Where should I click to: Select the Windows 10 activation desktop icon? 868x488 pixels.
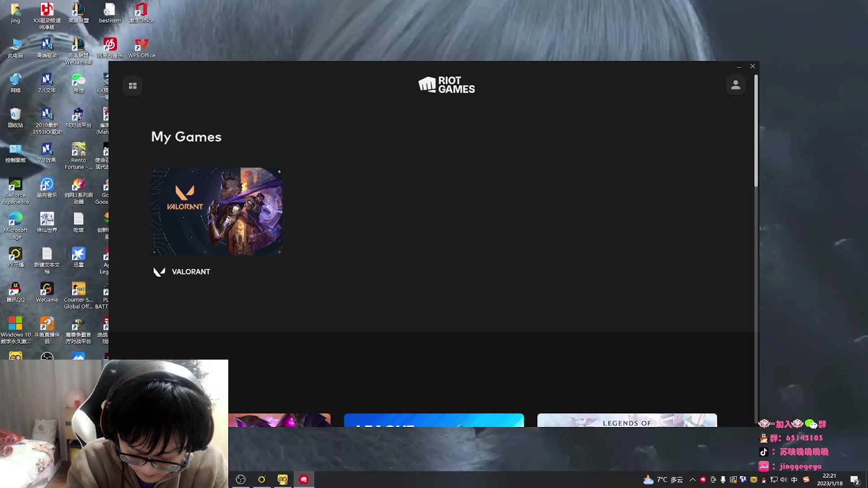[15, 330]
